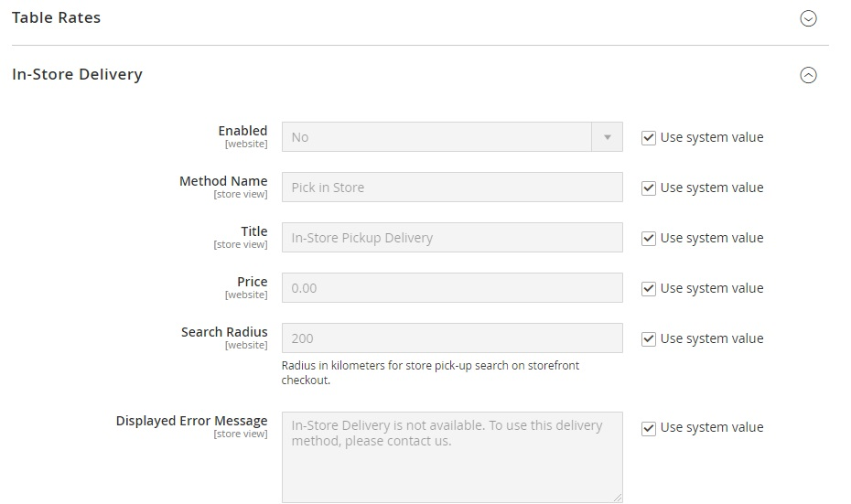Select the Search Radius field showing 200
The width and height of the screenshot is (851, 504).
[x=452, y=338]
